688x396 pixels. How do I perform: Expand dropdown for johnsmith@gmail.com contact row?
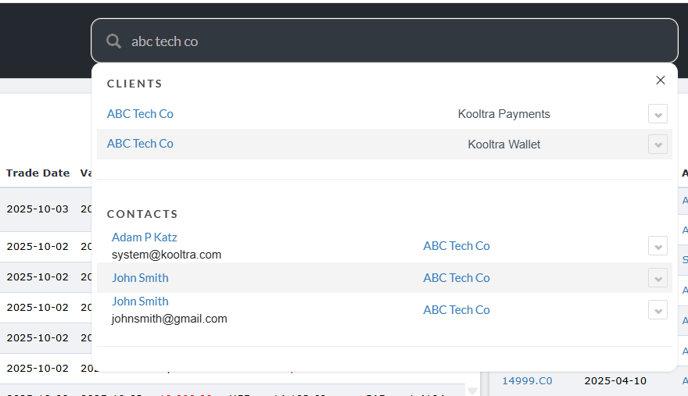(x=658, y=310)
